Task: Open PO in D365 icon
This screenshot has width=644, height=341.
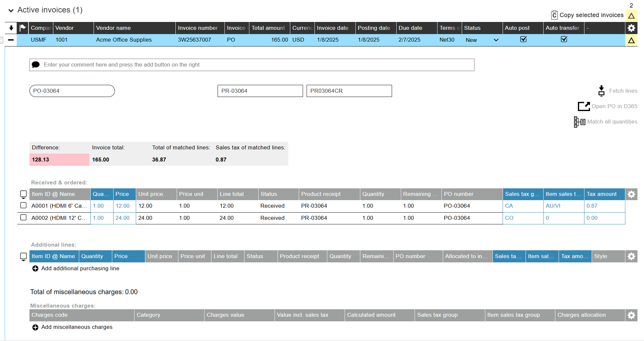Action: pyautogui.click(x=583, y=106)
